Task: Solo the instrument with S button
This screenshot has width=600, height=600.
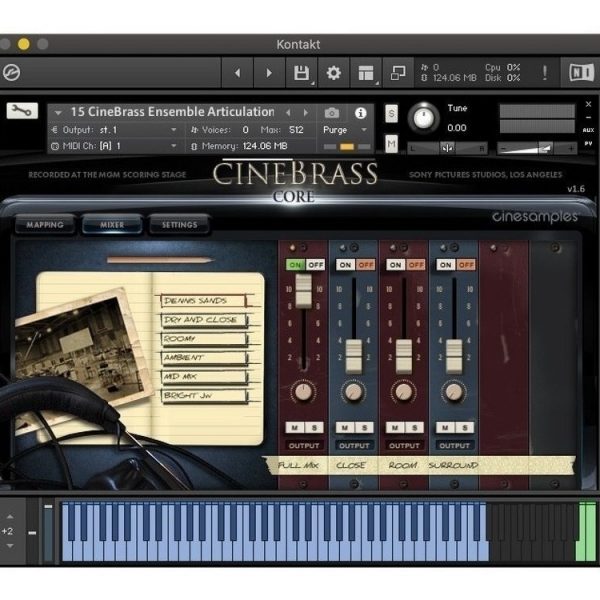Action: pos(391,114)
